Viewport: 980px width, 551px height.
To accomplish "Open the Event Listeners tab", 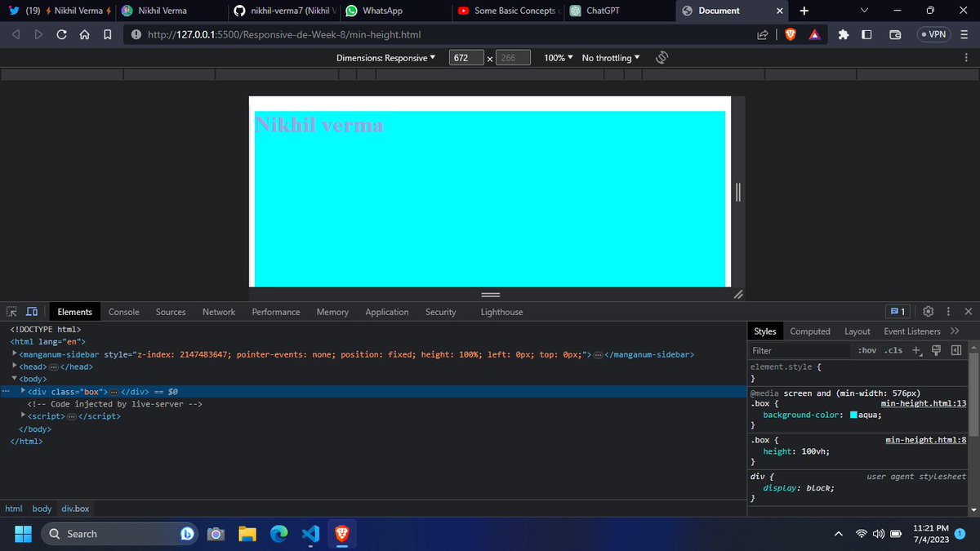I will (x=911, y=331).
